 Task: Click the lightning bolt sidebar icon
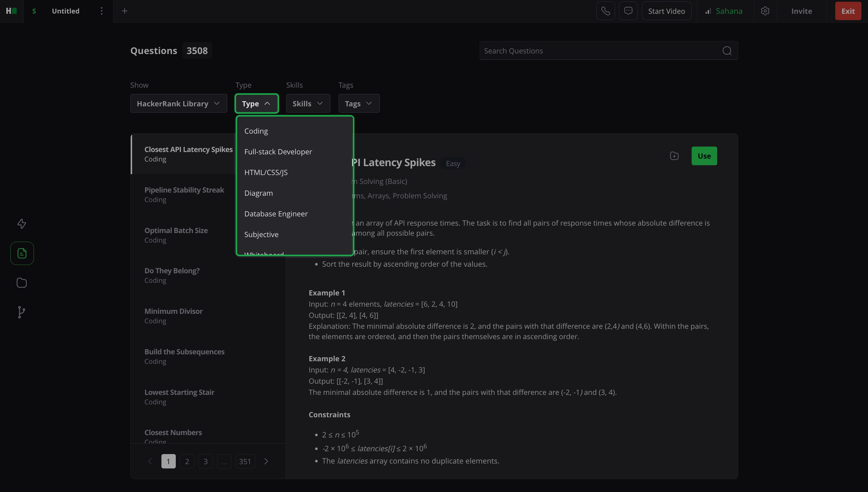coord(22,223)
